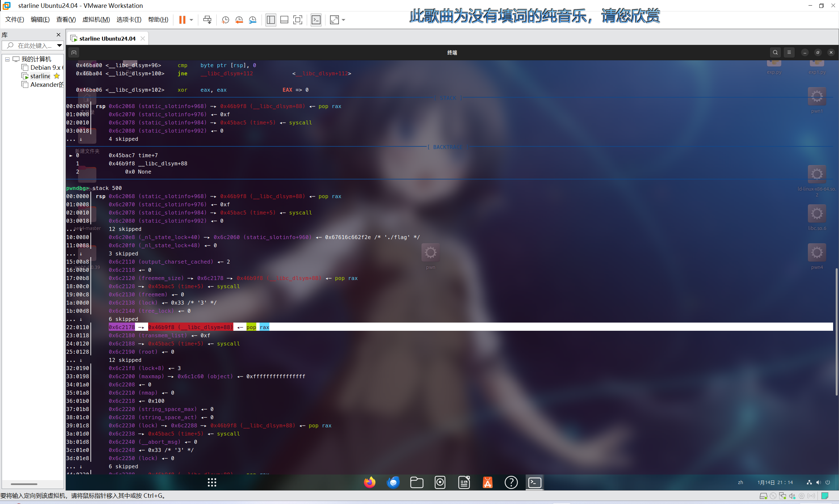Image resolution: width=839 pixels, height=504 pixels.
Task: Mute system volume in Ubuntu panel
Action: point(818,482)
